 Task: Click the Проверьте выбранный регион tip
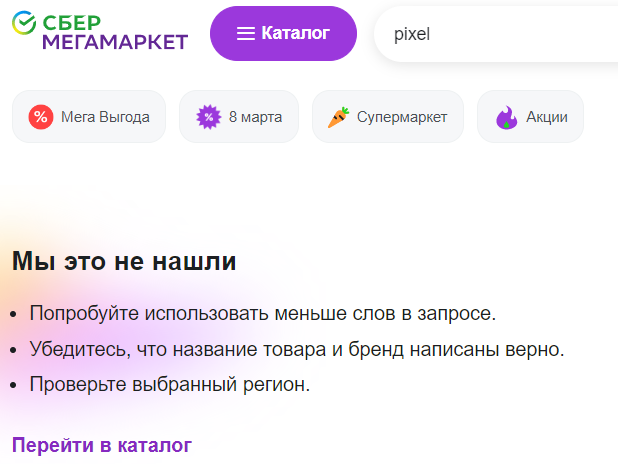click(x=170, y=385)
